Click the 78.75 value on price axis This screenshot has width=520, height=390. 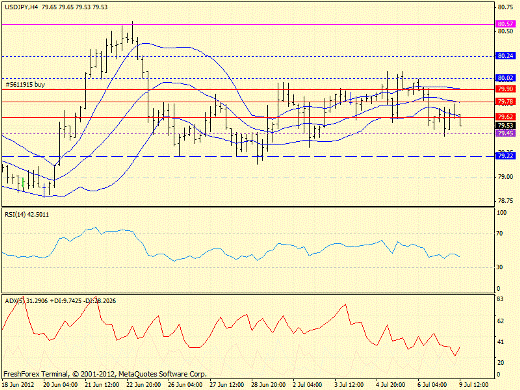click(x=505, y=201)
